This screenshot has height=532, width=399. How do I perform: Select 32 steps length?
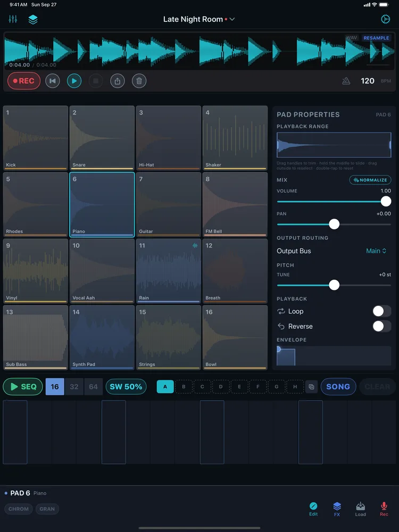coord(74,386)
